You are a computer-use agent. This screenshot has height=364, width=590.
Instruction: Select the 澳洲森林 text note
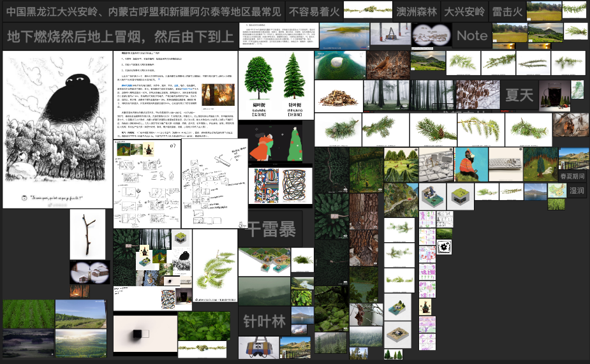click(417, 11)
